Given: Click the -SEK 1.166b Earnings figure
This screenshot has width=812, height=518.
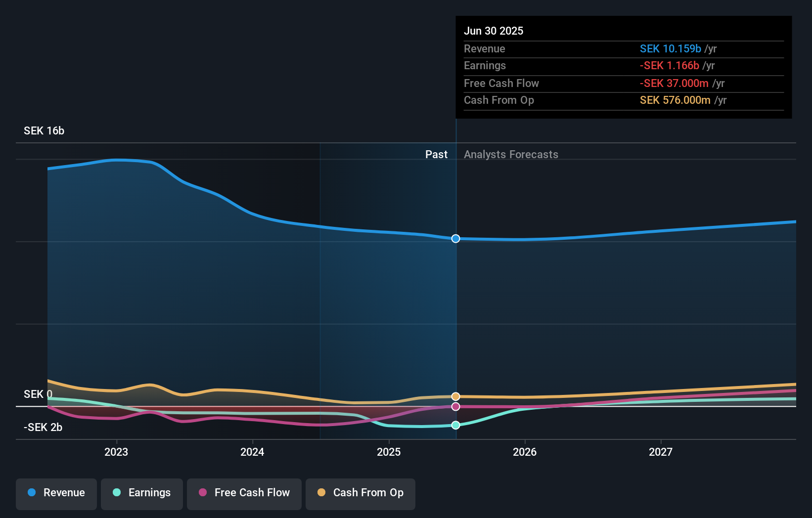Looking at the screenshot, I should click(670, 65).
